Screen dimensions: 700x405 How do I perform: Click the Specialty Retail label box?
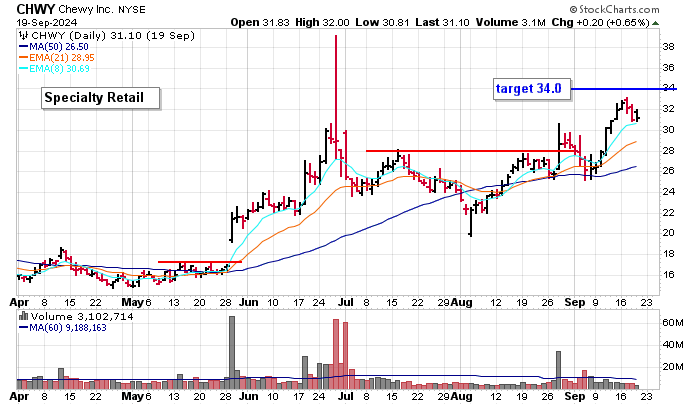click(100, 98)
